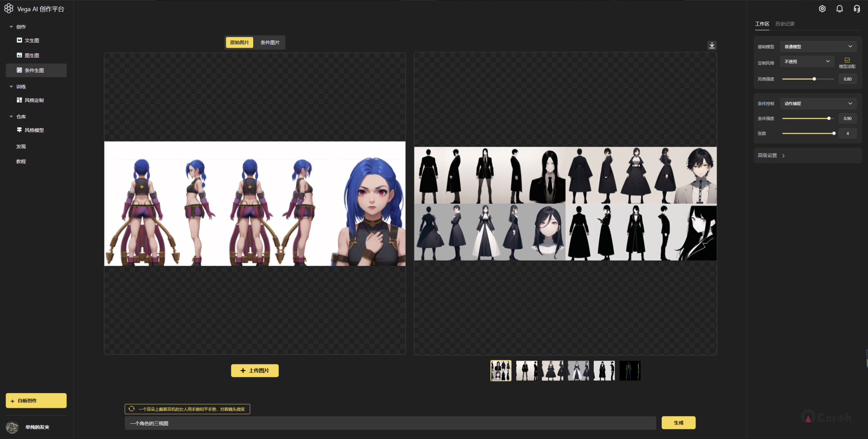Viewport: 868px width, 439px height.
Task: Toggle the 模型适配 checkbox
Action: pyautogui.click(x=847, y=60)
